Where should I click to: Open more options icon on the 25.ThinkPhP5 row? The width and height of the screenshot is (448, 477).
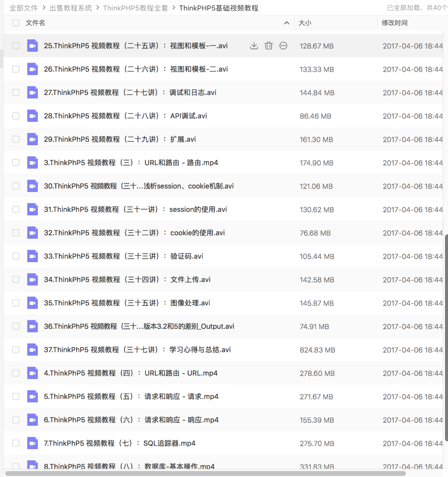pos(283,46)
